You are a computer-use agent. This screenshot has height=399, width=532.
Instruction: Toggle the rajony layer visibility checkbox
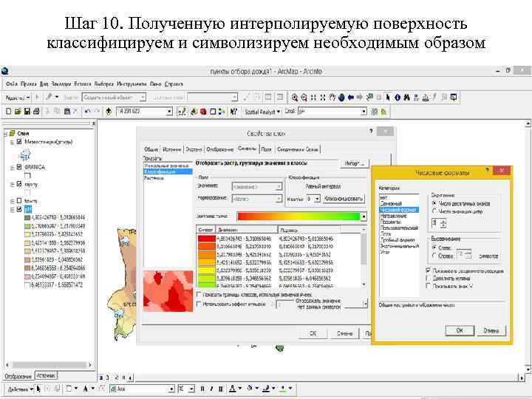coord(19,184)
